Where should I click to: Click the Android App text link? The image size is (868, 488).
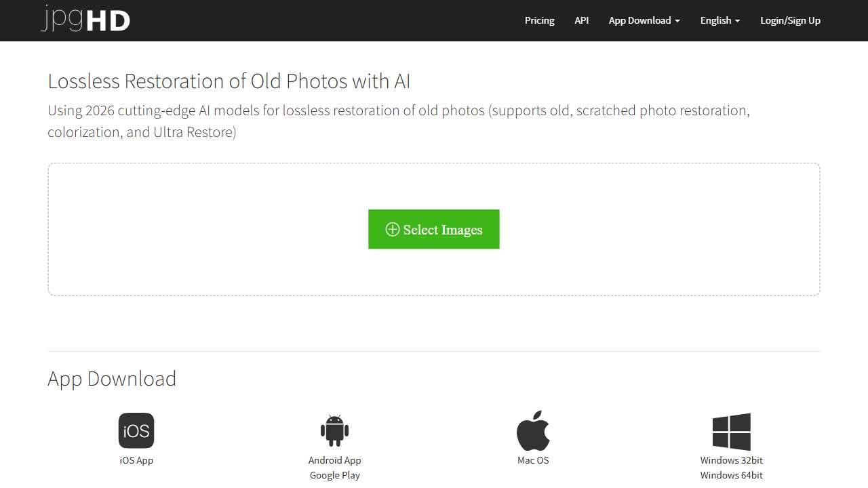click(334, 460)
